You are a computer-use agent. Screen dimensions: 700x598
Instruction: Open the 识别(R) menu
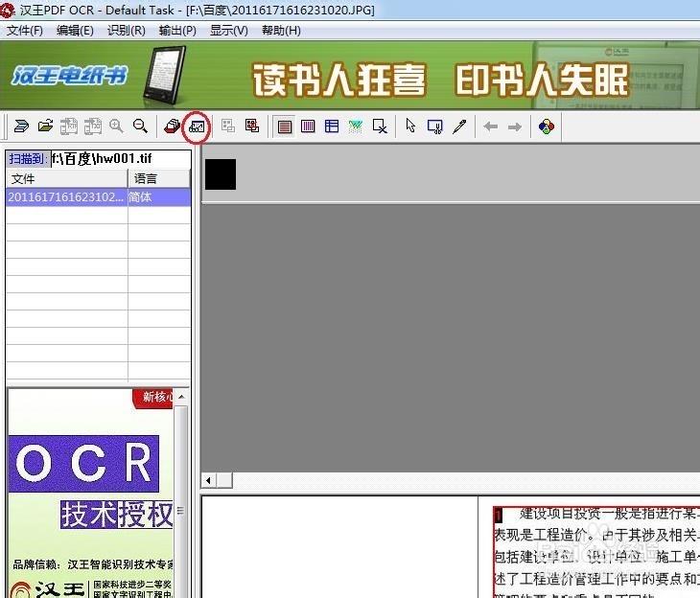tap(127, 31)
